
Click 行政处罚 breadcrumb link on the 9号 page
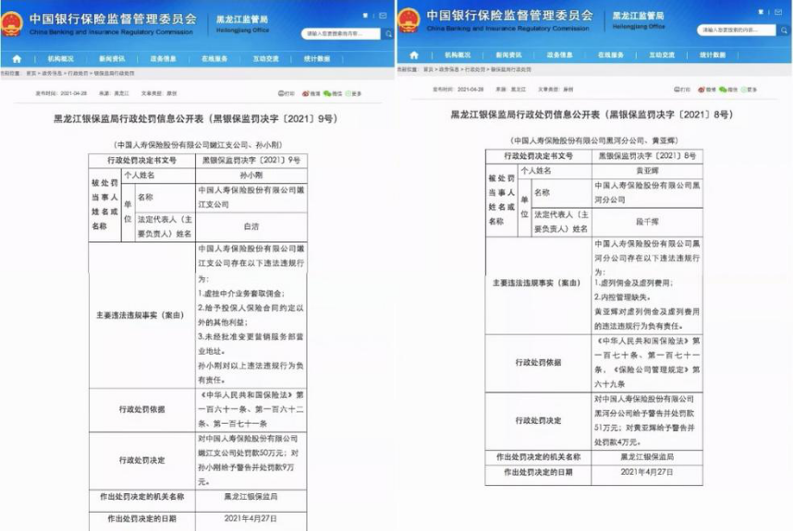pos(78,73)
